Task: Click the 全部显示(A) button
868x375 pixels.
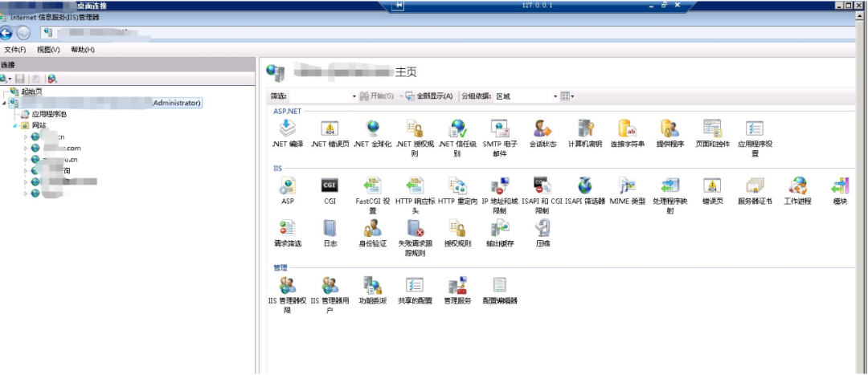Action: click(429, 96)
